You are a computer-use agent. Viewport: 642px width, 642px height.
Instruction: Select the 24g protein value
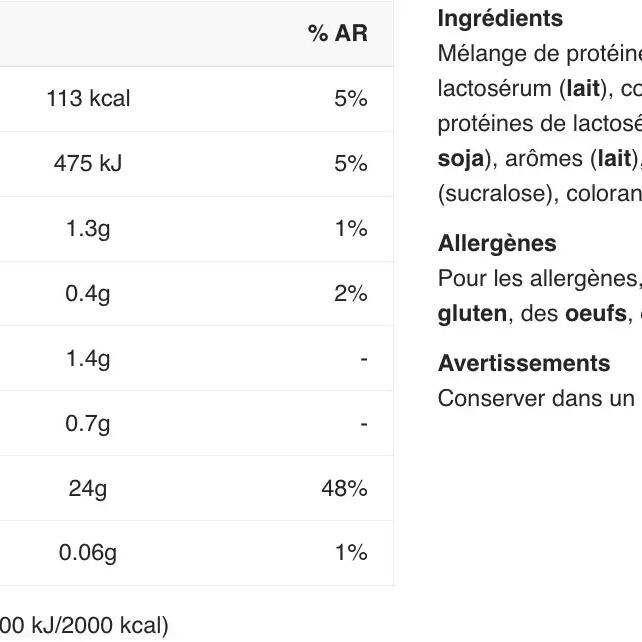tap(88, 489)
